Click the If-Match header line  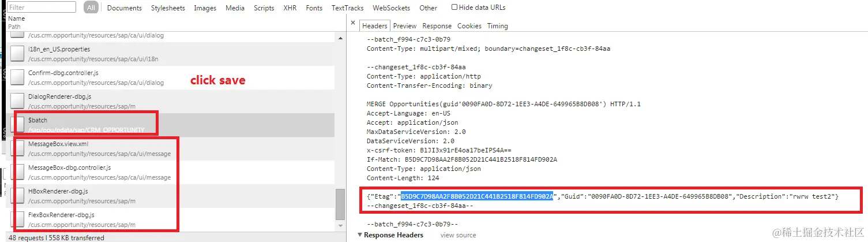point(461,159)
